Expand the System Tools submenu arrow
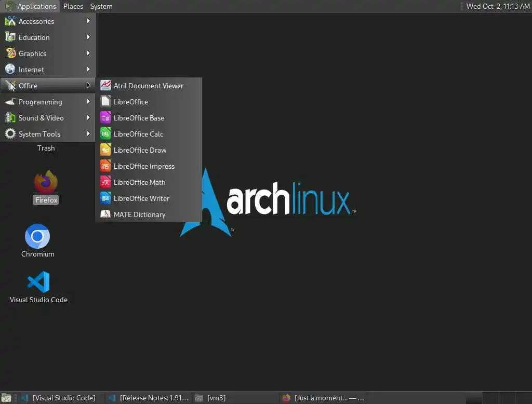The width and height of the screenshot is (532, 404). [x=88, y=133]
